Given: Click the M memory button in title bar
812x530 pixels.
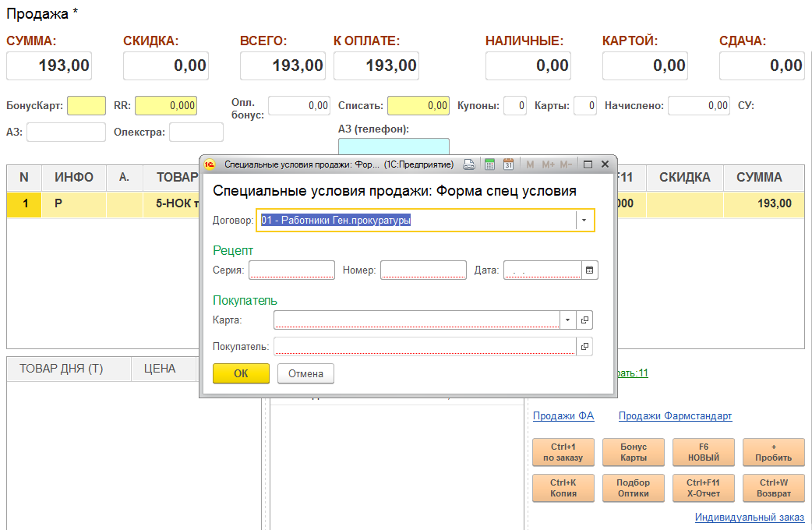Looking at the screenshot, I should (531, 164).
